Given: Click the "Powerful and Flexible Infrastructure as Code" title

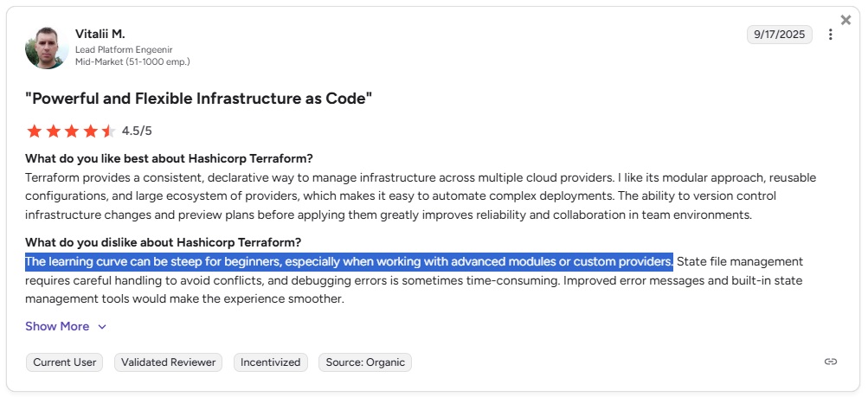Looking at the screenshot, I should (x=199, y=98).
